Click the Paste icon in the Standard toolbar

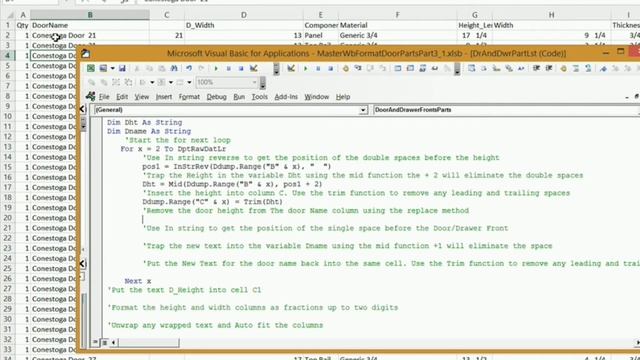point(162,69)
